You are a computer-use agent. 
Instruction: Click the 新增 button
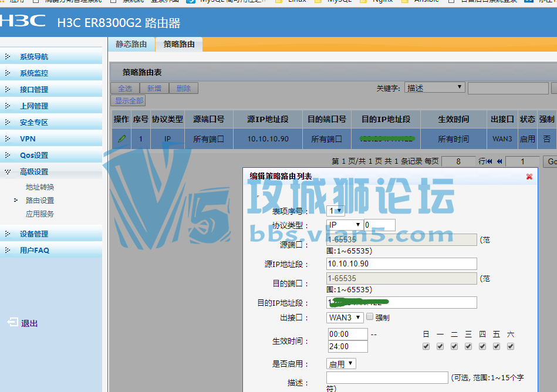[154, 88]
